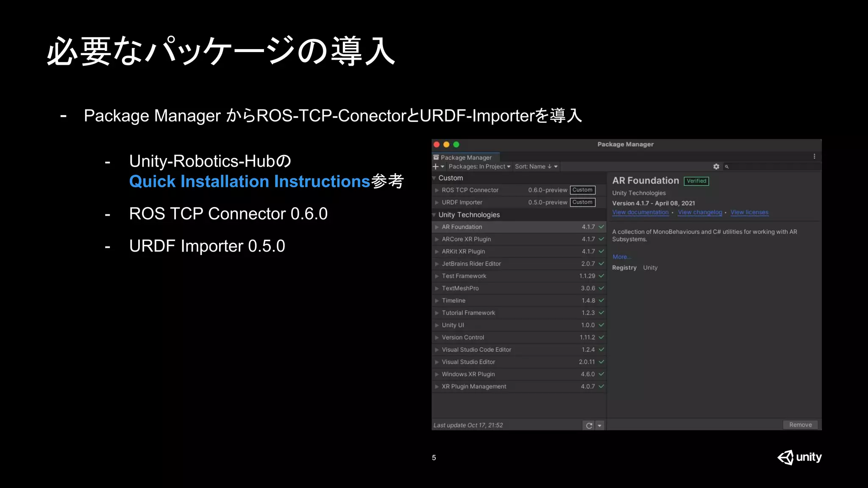Viewport: 868px width, 488px height.
Task: Select the Test Framework package
Action: [519, 276]
